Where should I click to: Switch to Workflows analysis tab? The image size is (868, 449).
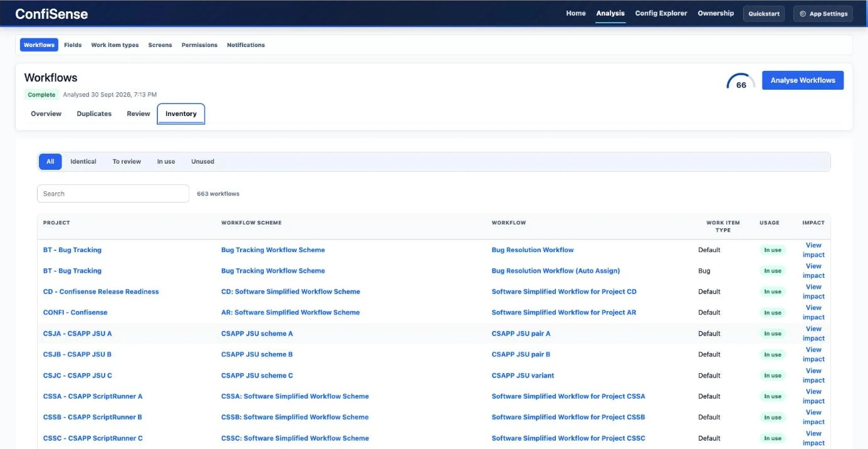[39, 45]
